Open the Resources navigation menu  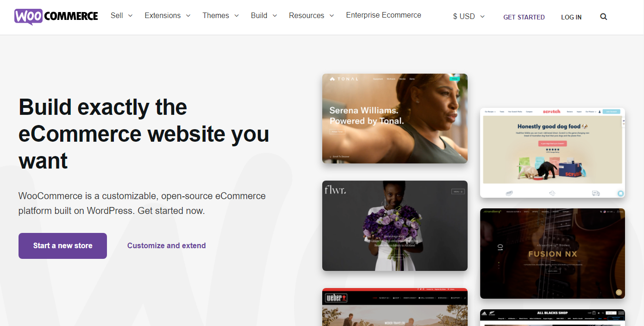[312, 15]
